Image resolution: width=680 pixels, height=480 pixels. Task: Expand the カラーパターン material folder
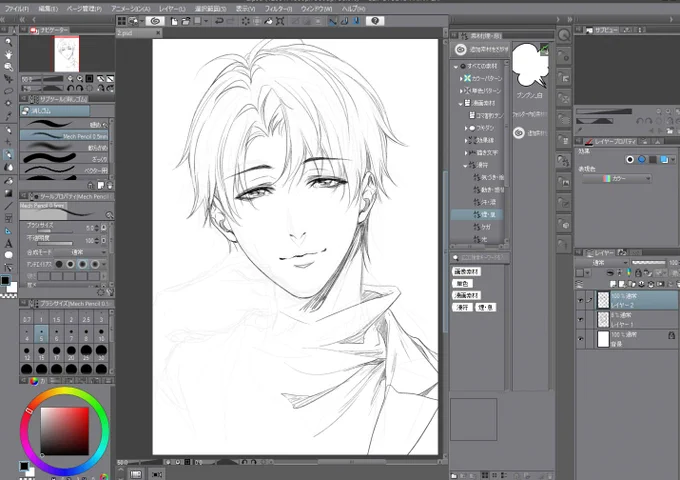pos(461,78)
